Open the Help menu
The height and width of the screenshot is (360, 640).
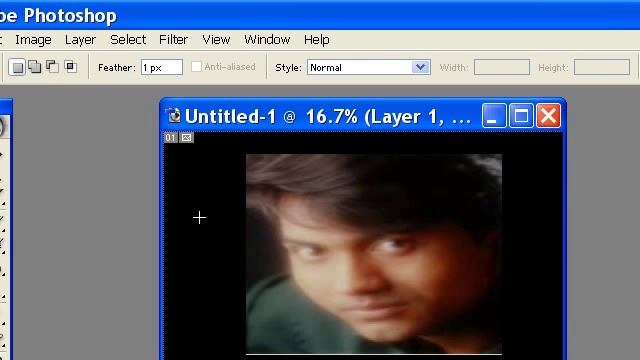coord(316,40)
